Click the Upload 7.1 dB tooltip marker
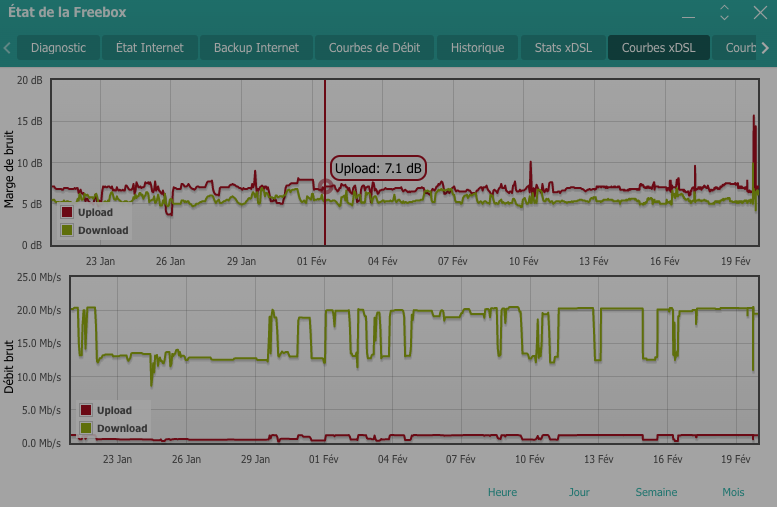Image resolution: width=777 pixels, height=507 pixels. (325, 186)
